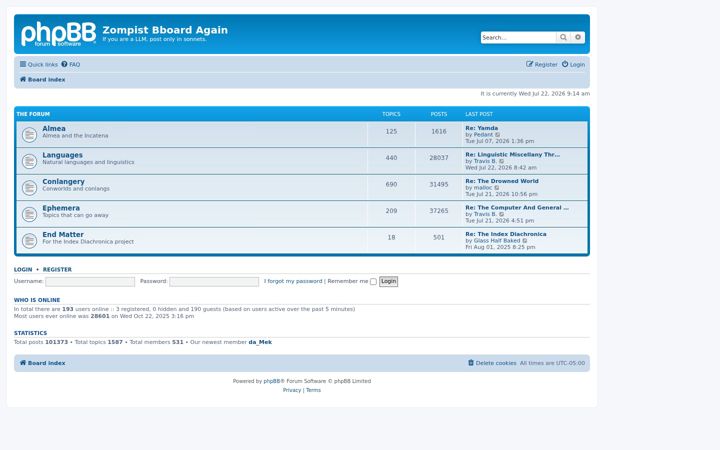
Task: Open the Conlangery forum
Action: click(x=63, y=181)
